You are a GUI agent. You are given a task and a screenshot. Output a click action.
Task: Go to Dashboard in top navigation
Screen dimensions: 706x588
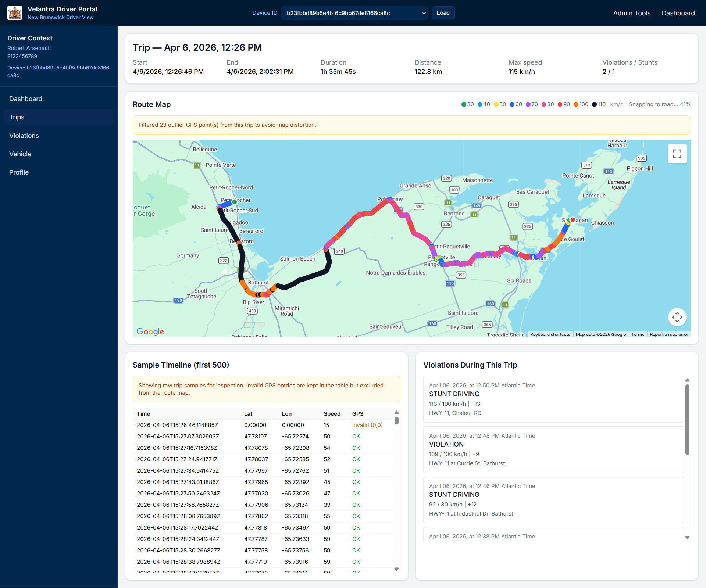pyautogui.click(x=678, y=13)
